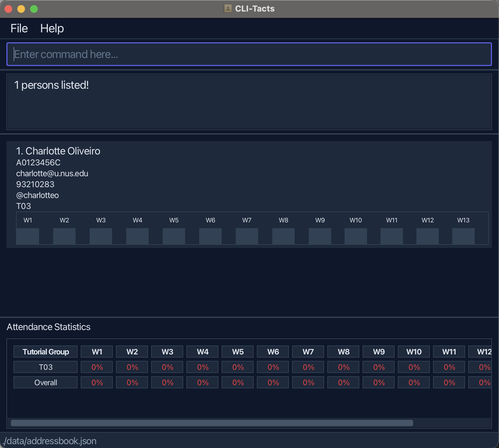
Task: Select the Overall row label in statistics
Action: pyautogui.click(x=45, y=383)
